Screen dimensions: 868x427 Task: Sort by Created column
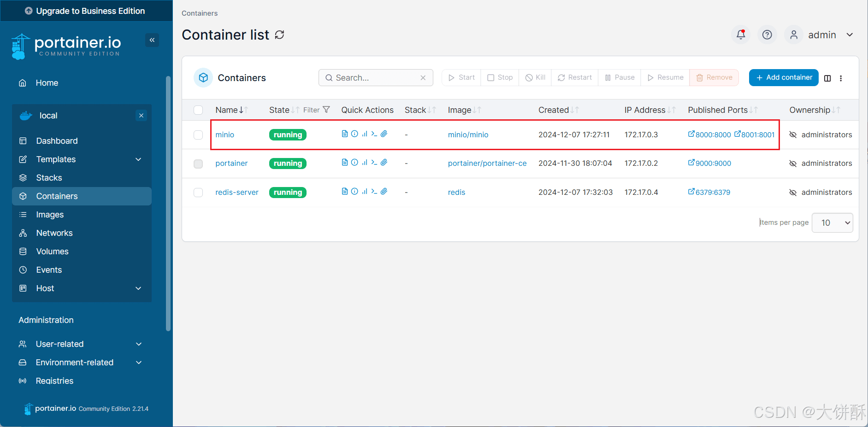(x=558, y=110)
